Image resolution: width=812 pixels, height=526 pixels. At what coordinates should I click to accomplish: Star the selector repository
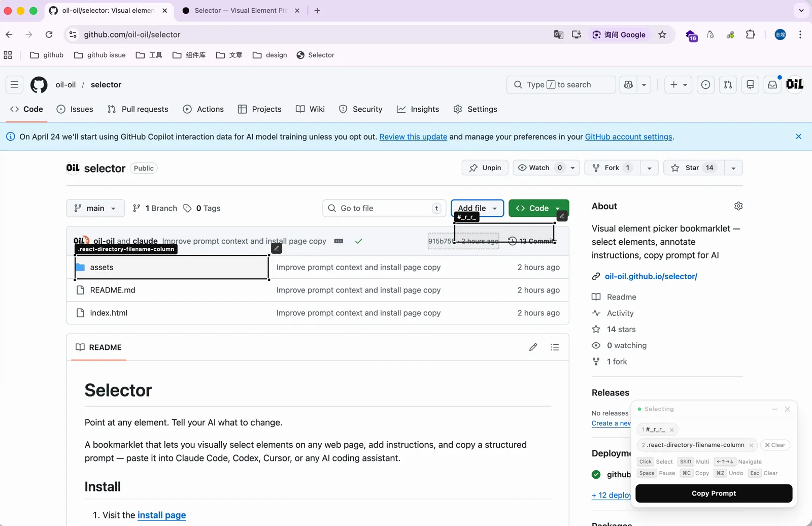click(693, 168)
